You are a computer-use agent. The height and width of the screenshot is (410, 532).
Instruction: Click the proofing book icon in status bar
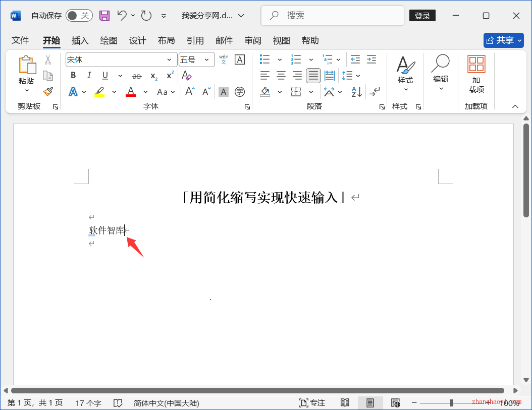(x=118, y=403)
